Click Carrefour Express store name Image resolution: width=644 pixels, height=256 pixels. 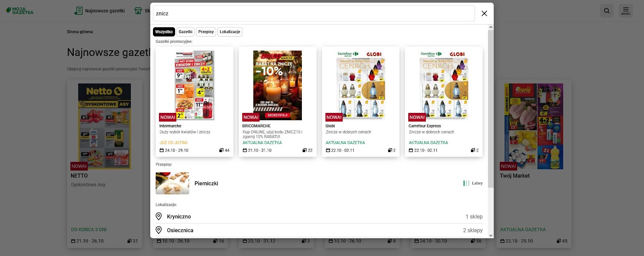click(425, 126)
